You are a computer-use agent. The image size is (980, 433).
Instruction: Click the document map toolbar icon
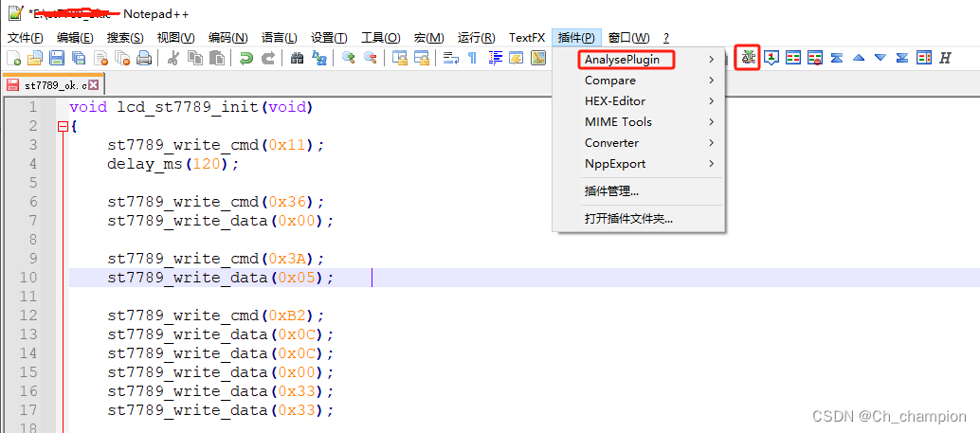coord(538,59)
